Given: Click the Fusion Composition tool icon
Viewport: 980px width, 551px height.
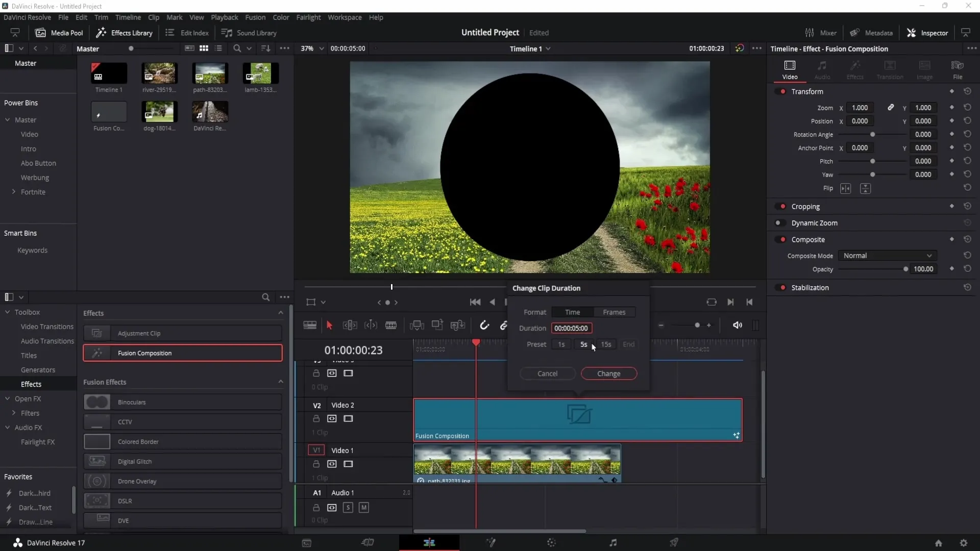Looking at the screenshot, I should 97,353.
